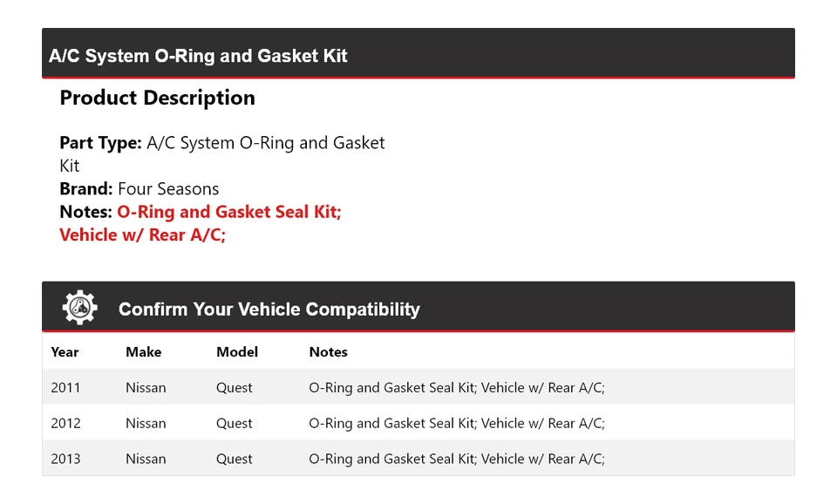Click the notes text in the 2011 row

click(456, 387)
